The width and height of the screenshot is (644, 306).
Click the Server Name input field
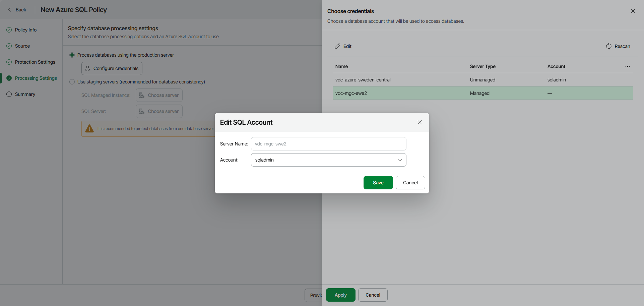(328, 143)
